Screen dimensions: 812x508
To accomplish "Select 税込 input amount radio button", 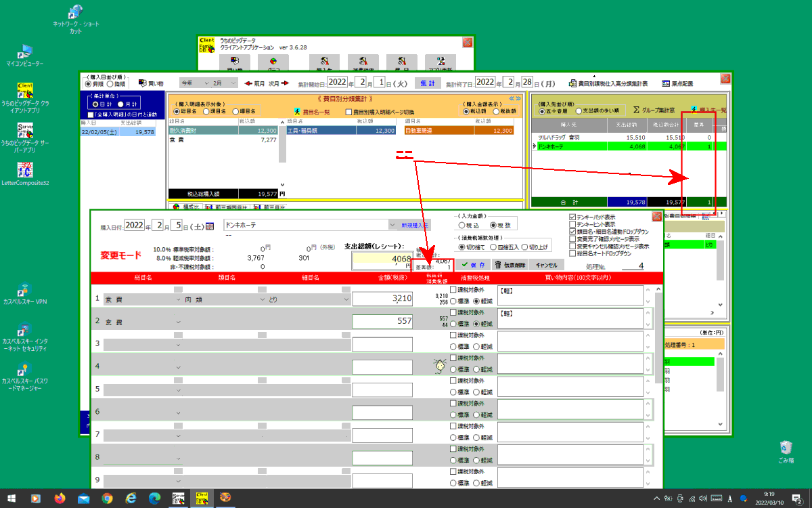I will pos(462,225).
